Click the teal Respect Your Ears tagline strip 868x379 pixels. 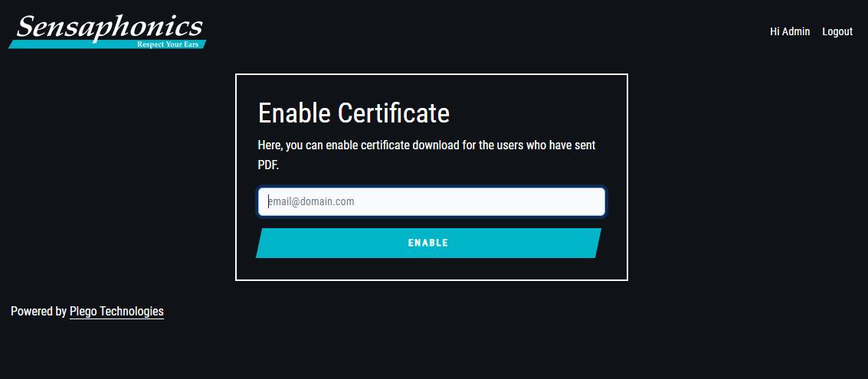107,44
